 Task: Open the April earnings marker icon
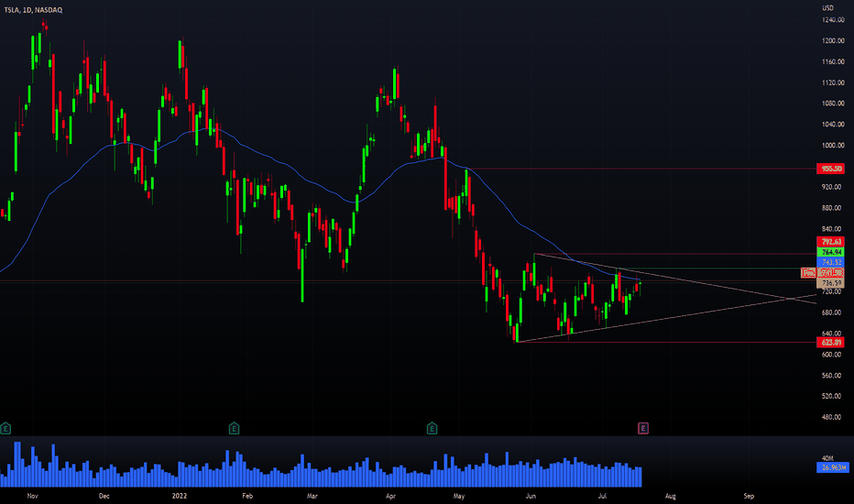point(432,428)
